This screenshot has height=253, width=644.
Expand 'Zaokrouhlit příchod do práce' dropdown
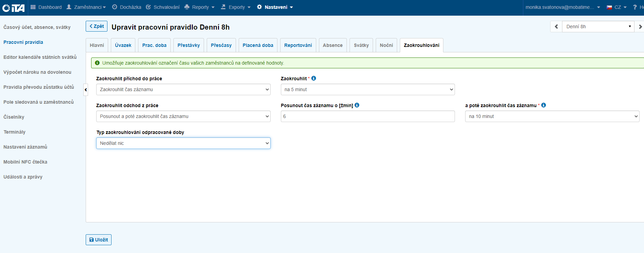[x=183, y=89]
